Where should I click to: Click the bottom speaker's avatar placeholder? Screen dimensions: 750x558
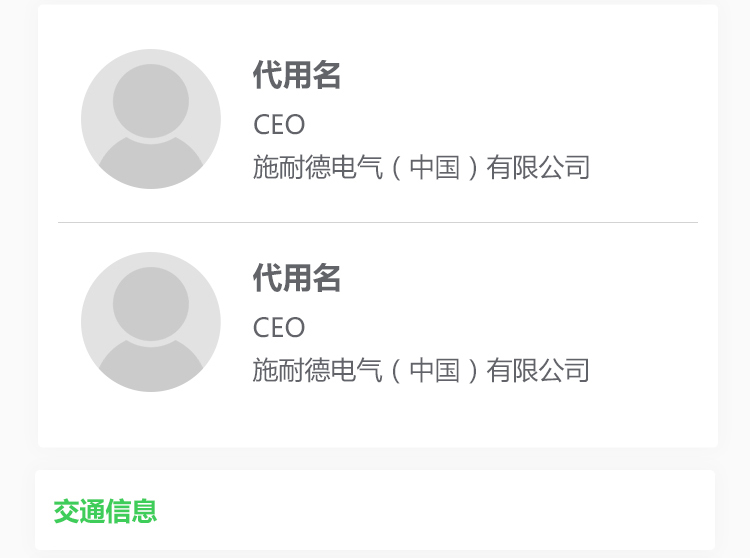click(151, 322)
